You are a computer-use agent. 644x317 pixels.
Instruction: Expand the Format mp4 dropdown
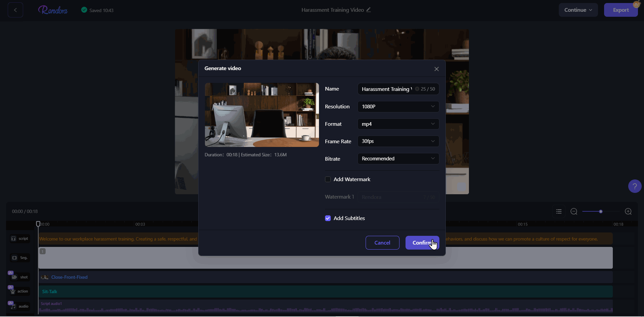398,124
